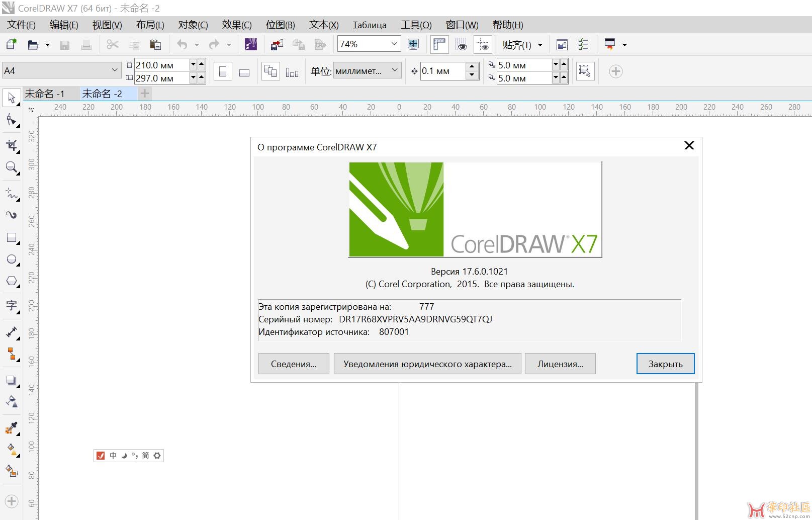Open the zoom level 74% dropdown
Image resolution: width=812 pixels, height=520 pixels.
[x=394, y=44]
